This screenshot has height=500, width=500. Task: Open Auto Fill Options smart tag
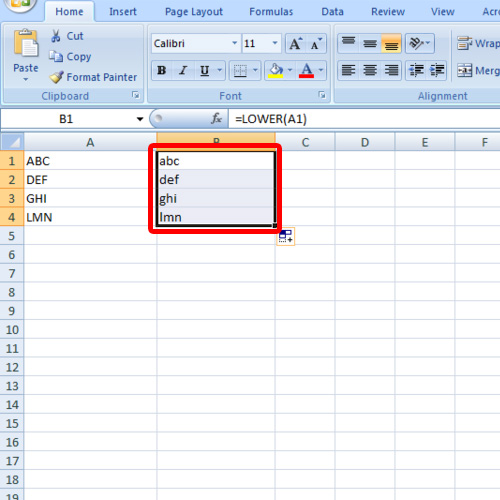coord(286,236)
